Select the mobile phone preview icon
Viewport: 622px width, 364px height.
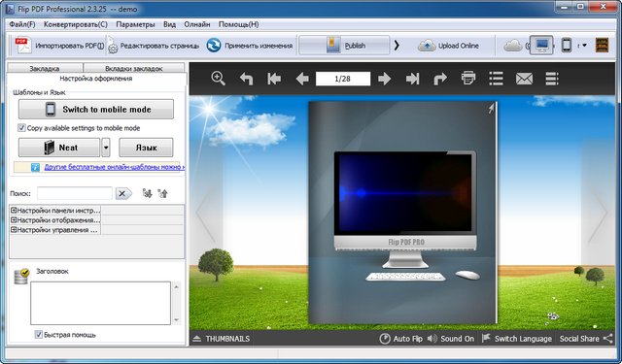[x=567, y=46]
